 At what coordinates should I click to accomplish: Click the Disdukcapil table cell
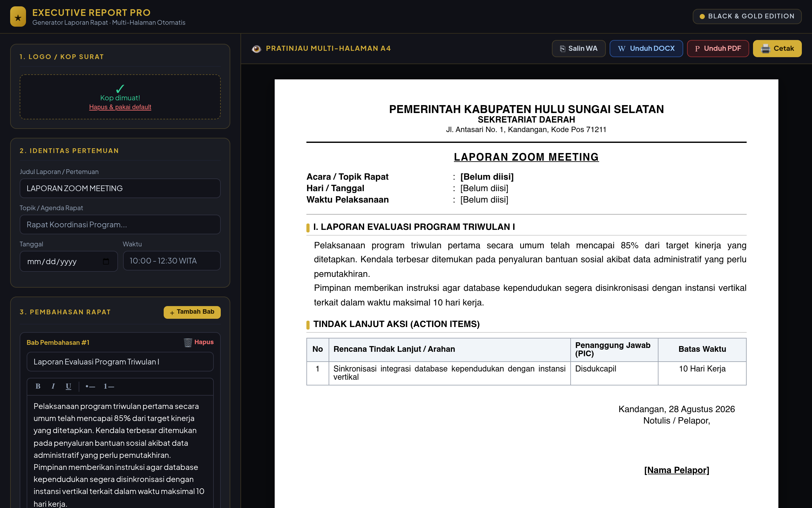(614, 373)
